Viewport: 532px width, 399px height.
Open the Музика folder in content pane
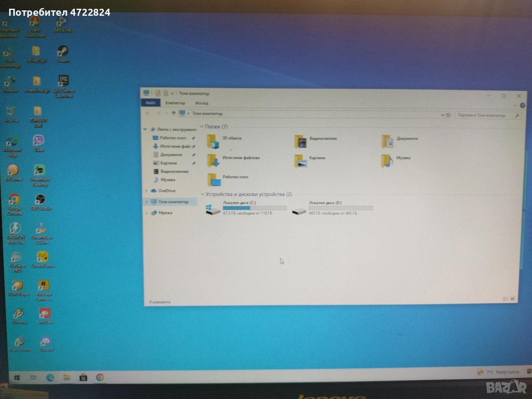pyautogui.click(x=396, y=160)
